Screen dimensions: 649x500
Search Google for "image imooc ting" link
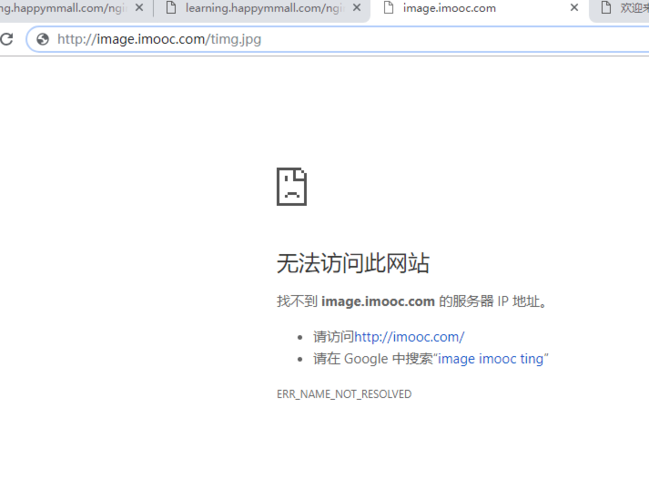[x=490, y=358]
